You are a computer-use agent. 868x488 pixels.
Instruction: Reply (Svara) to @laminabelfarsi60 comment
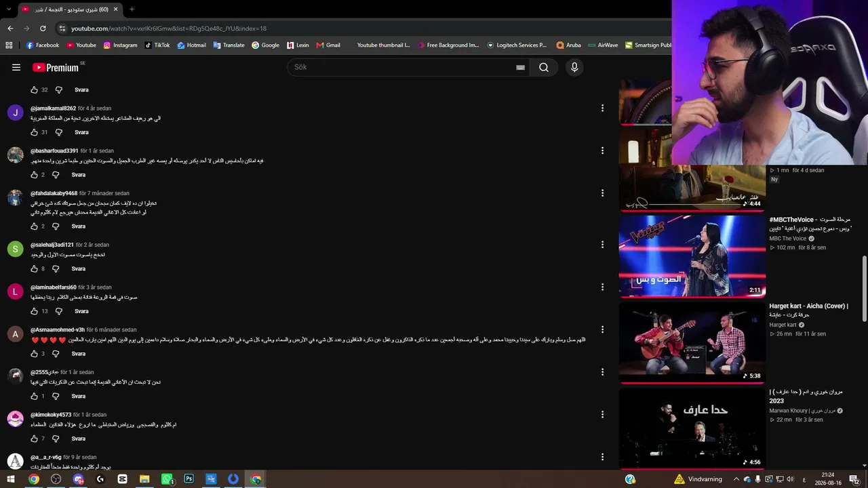(x=81, y=311)
